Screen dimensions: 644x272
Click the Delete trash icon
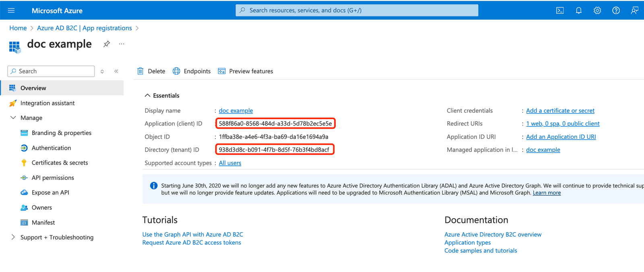point(140,71)
